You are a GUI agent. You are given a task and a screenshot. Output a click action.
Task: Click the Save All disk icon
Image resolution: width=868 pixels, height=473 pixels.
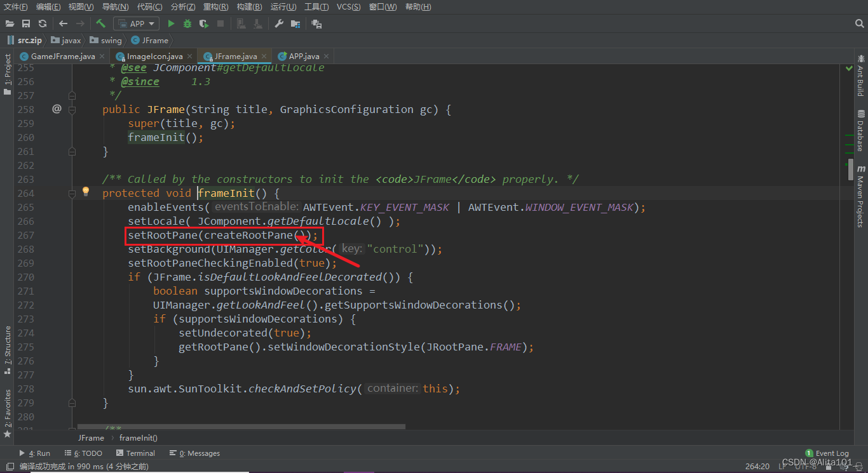pos(26,23)
